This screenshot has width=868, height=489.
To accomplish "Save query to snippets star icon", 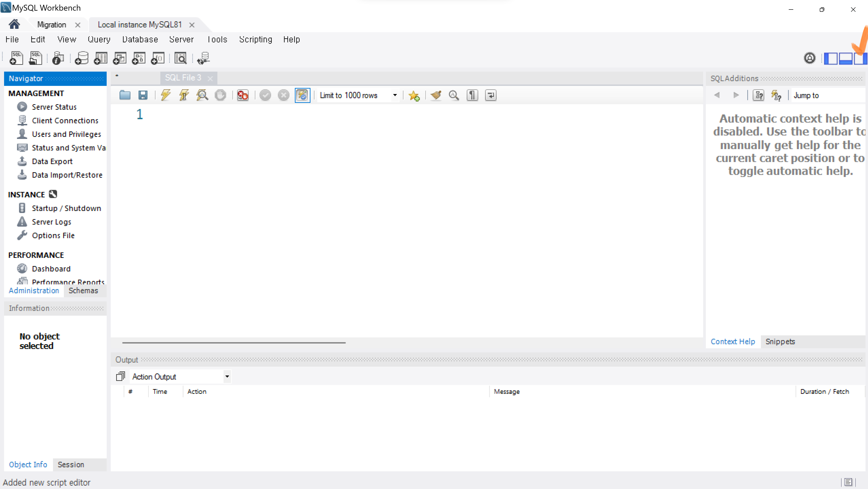I will 414,96.
